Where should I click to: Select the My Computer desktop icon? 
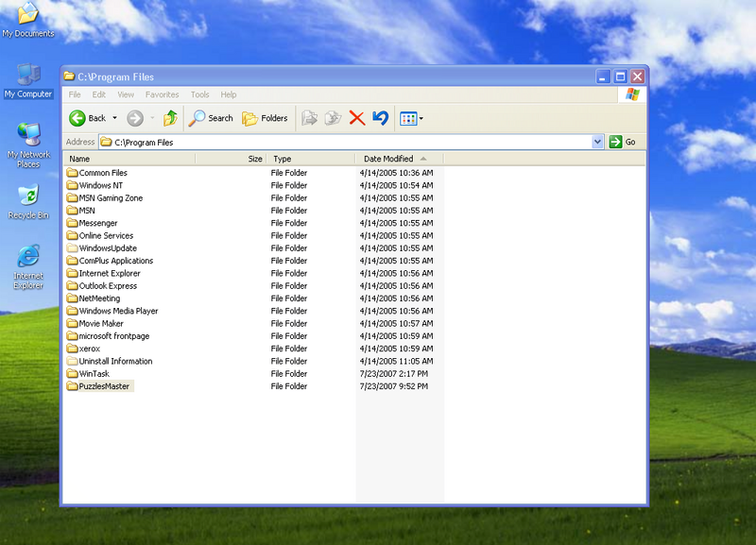(28, 81)
